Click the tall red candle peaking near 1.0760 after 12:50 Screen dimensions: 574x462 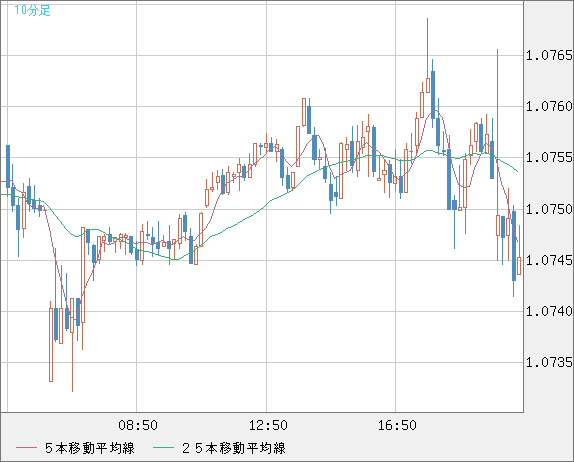(x=304, y=112)
